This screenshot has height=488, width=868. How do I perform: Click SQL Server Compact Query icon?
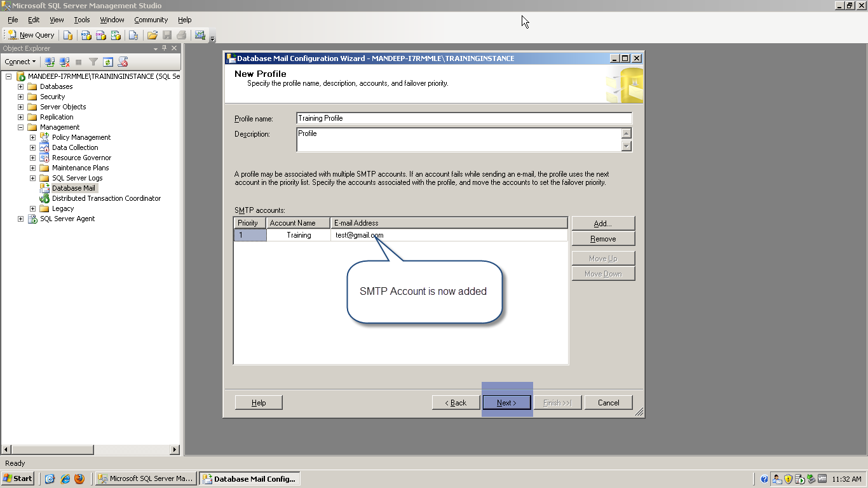(133, 35)
